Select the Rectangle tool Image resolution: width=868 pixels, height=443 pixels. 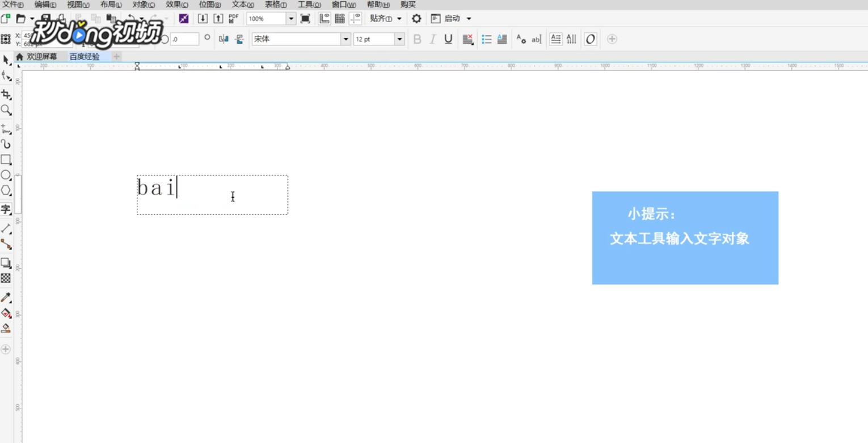[x=6, y=160]
